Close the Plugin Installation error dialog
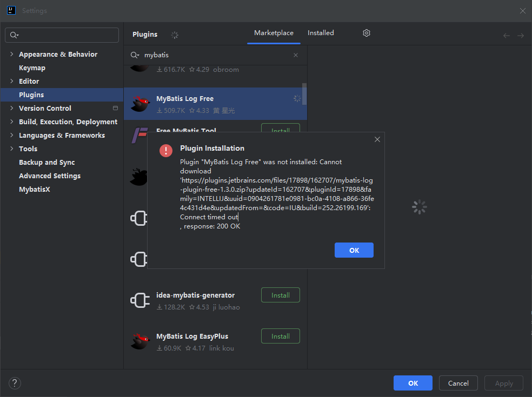This screenshot has width=532, height=397. coord(377,139)
